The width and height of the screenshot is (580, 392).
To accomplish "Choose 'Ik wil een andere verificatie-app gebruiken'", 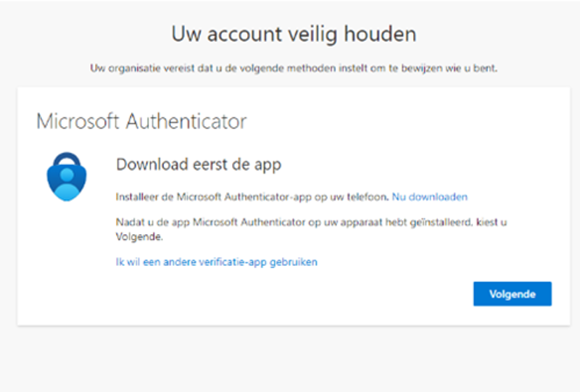I will pyautogui.click(x=216, y=262).
